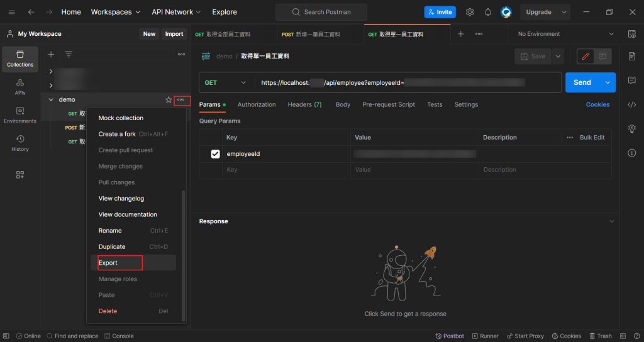
Task: Select Rename menu item
Action: click(x=133, y=231)
